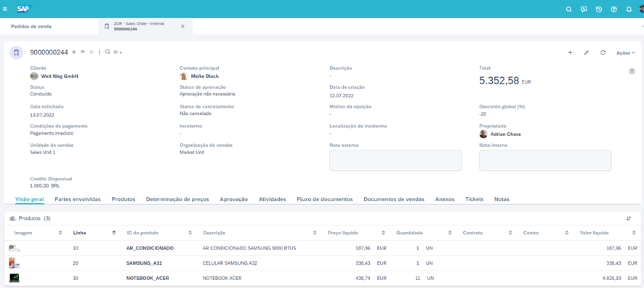Click the SAMSUNG_A32 product image
This screenshot has width=644, height=288.
14,263
